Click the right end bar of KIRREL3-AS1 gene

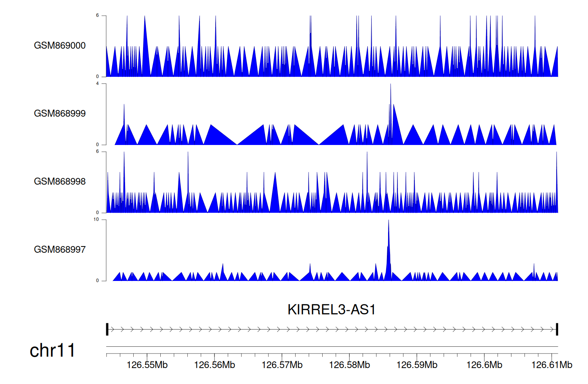pyautogui.click(x=557, y=330)
